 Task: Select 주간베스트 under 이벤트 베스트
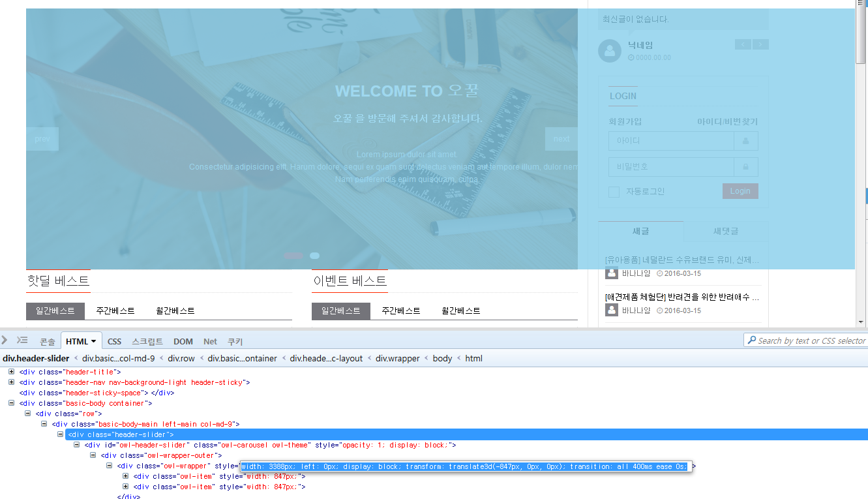(x=401, y=311)
